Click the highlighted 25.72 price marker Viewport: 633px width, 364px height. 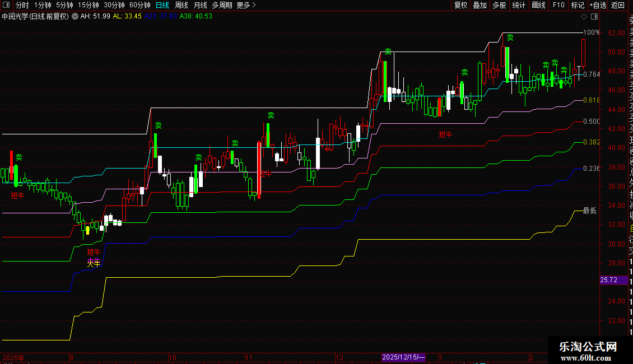pyautogui.click(x=613, y=280)
